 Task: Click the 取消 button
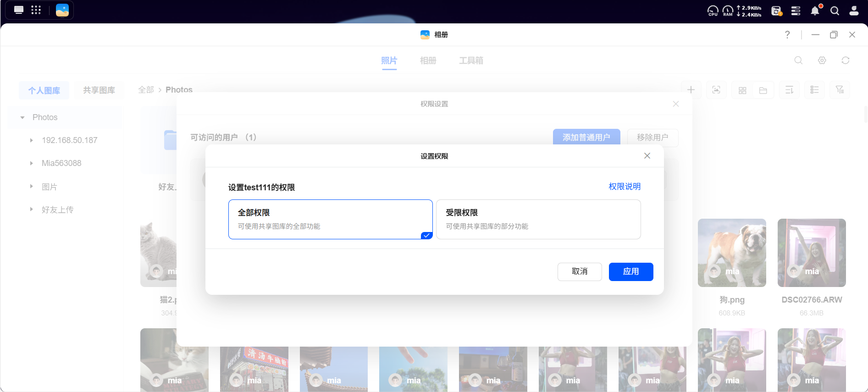580,272
